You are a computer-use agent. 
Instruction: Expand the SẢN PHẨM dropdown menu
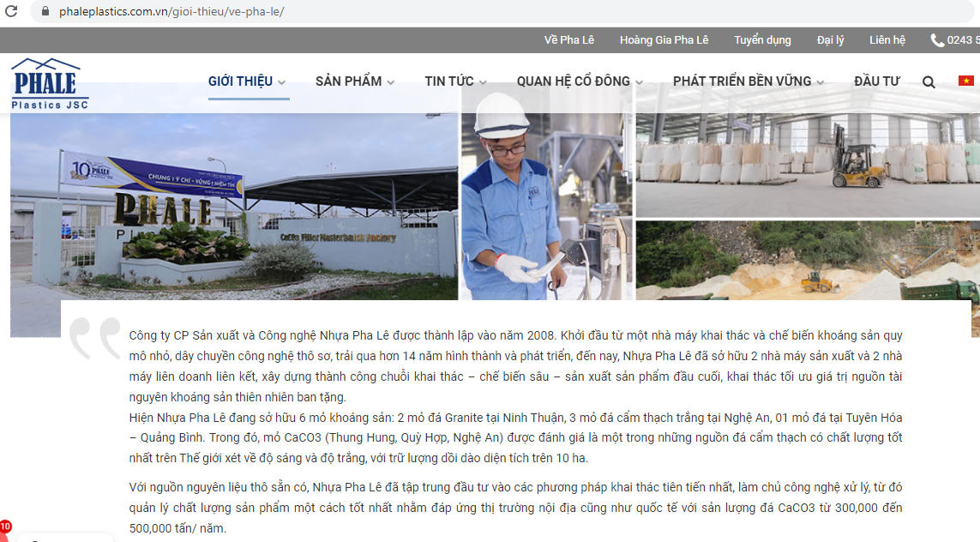click(x=355, y=81)
